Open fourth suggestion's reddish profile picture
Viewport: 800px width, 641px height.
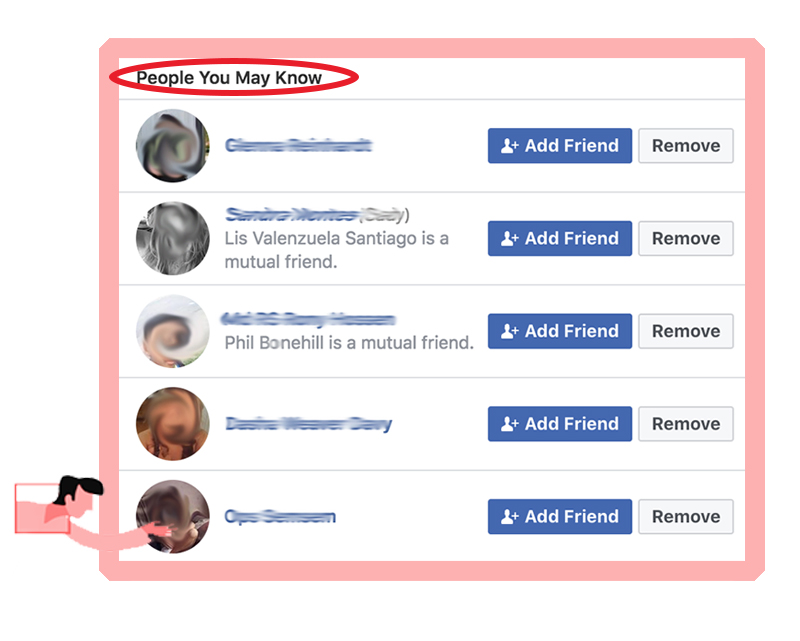(172, 424)
